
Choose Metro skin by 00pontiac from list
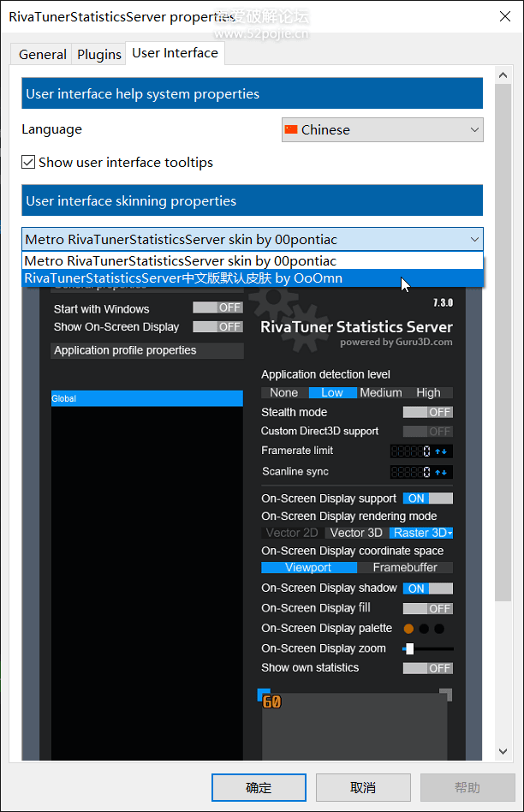coord(253,261)
